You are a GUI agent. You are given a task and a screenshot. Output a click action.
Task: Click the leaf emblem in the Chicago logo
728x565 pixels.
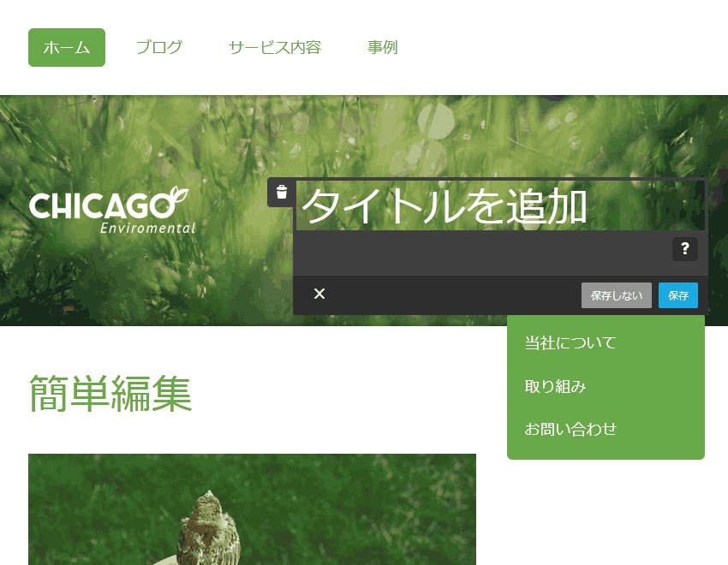(x=177, y=196)
